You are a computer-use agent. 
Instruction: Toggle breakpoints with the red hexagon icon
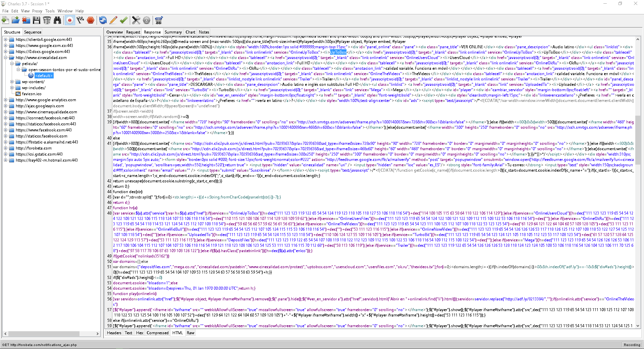[91, 20]
